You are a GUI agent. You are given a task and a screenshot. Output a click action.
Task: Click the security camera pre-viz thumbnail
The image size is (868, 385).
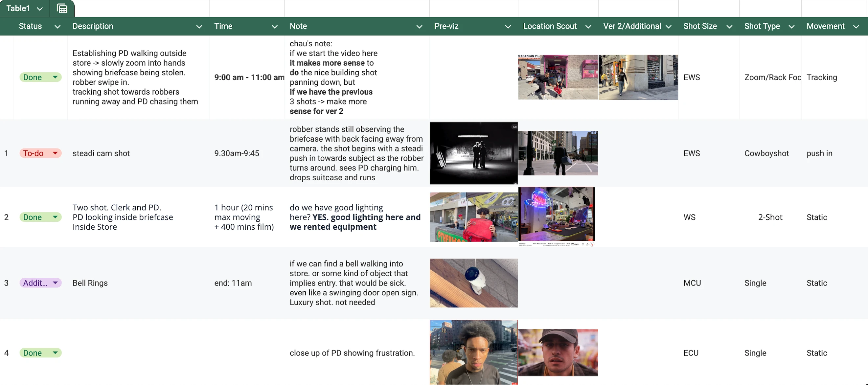tap(473, 283)
